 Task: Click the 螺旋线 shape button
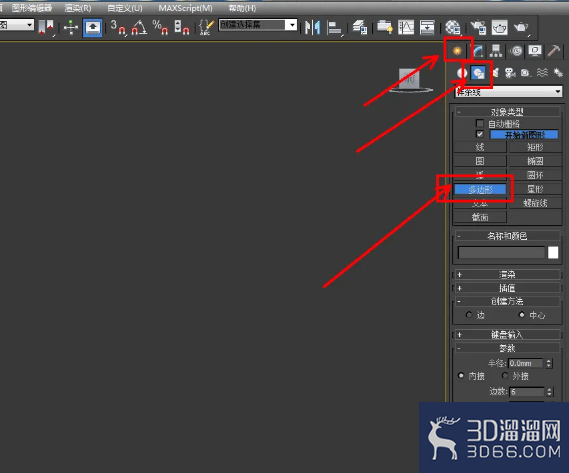coord(535,203)
